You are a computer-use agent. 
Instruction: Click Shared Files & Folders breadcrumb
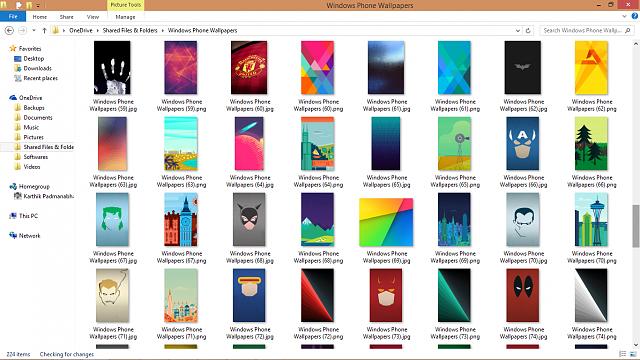[130, 31]
